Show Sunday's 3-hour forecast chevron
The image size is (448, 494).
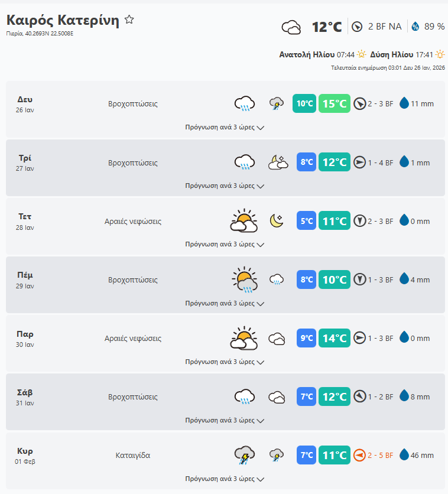click(x=261, y=479)
